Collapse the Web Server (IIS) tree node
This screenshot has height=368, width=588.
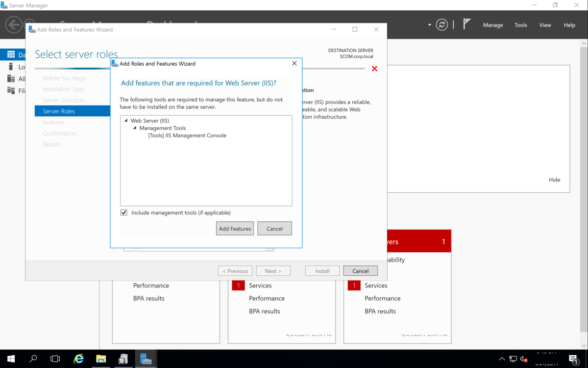click(x=125, y=120)
